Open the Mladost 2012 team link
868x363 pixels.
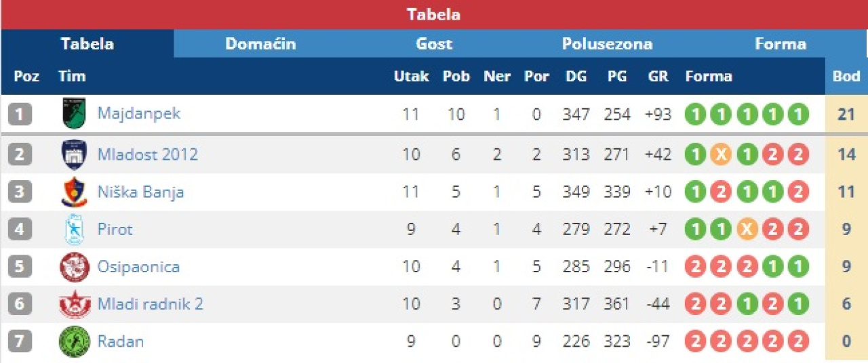point(148,154)
